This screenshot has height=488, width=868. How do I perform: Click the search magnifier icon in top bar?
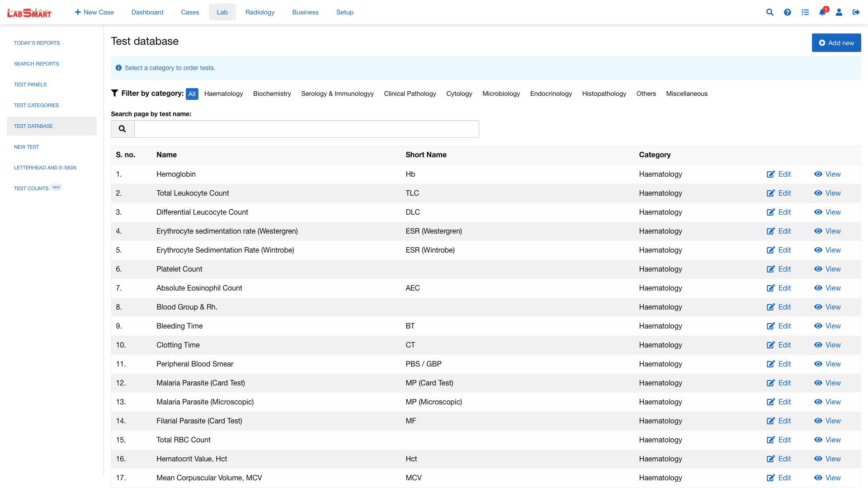pyautogui.click(x=769, y=12)
